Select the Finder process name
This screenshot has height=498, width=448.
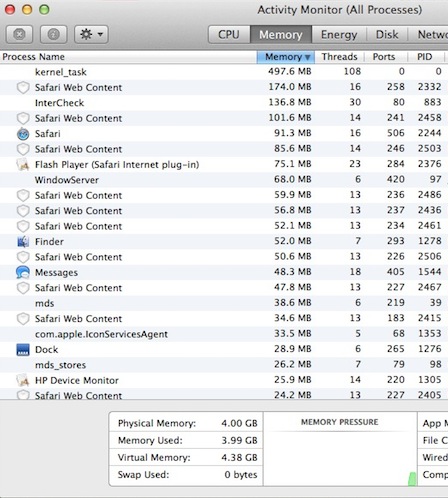(x=49, y=241)
